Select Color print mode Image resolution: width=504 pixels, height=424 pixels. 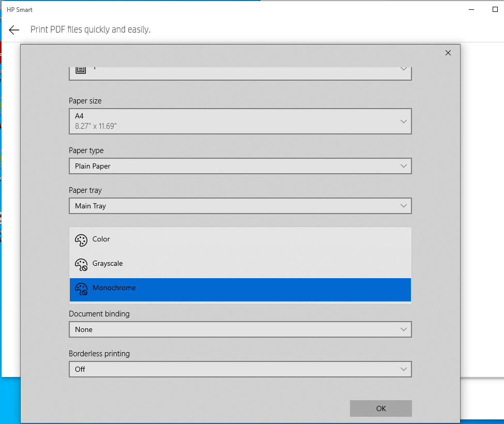tap(207, 239)
